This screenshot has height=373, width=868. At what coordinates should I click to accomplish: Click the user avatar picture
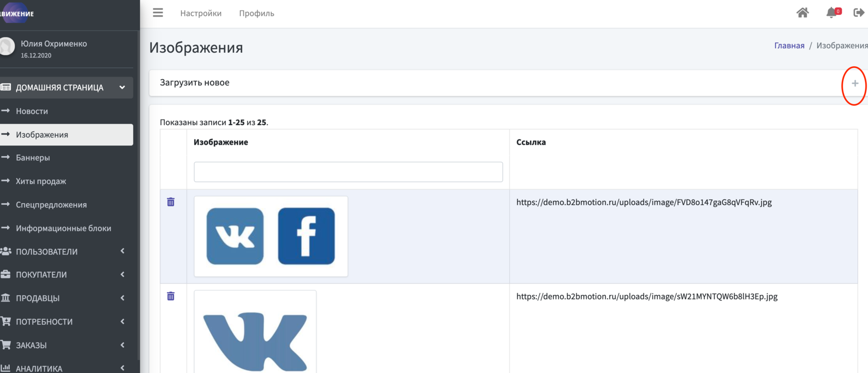coord(7,47)
